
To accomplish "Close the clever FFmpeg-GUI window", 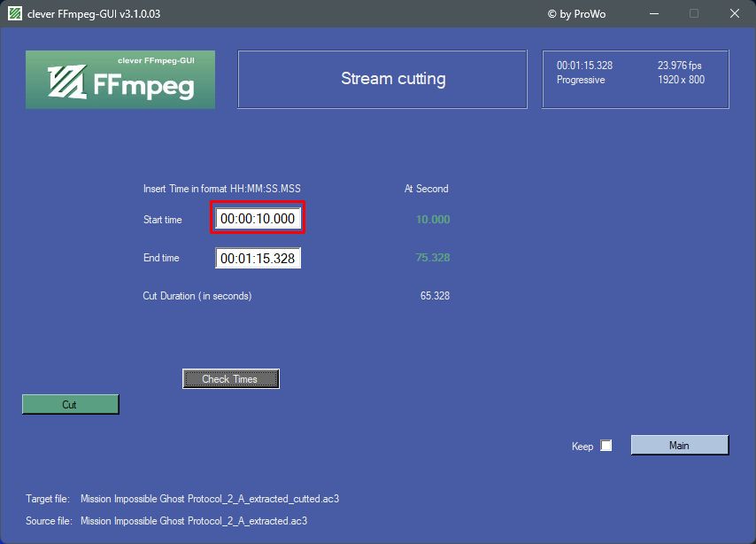I will (734, 13).
